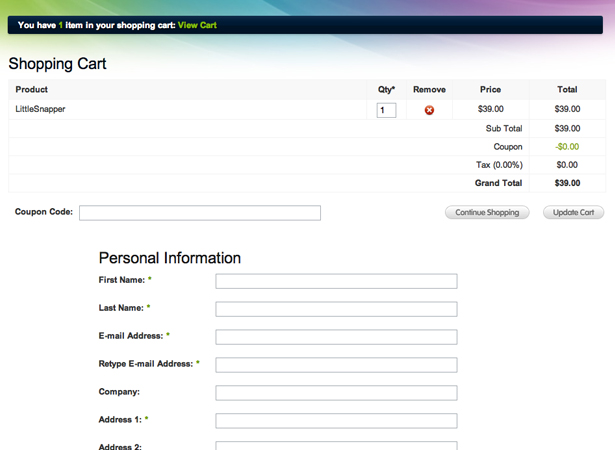Viewport: 615px width, 450px height.
Task: Click the Grand Total label
Action: tap(498, 183)
